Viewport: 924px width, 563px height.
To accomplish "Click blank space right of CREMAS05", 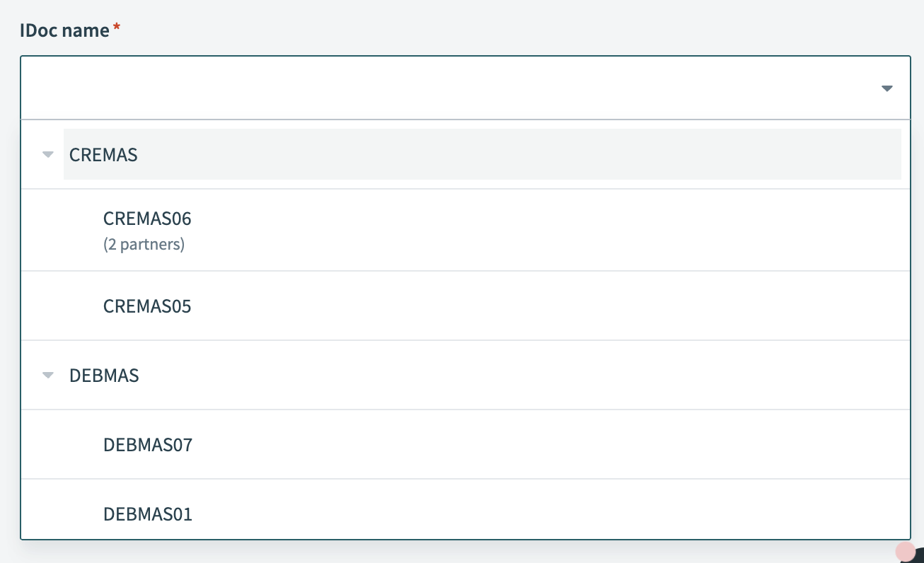I will coord(531,306).
